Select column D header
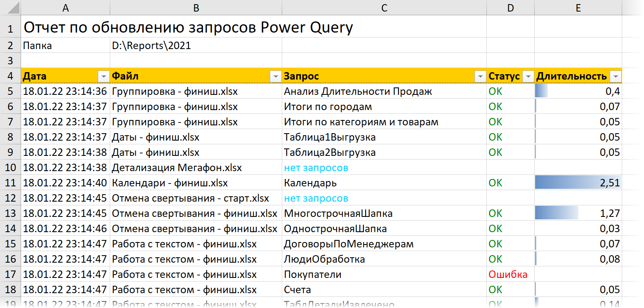The height and width of the screenshot is (308, 644). [510, 8]
